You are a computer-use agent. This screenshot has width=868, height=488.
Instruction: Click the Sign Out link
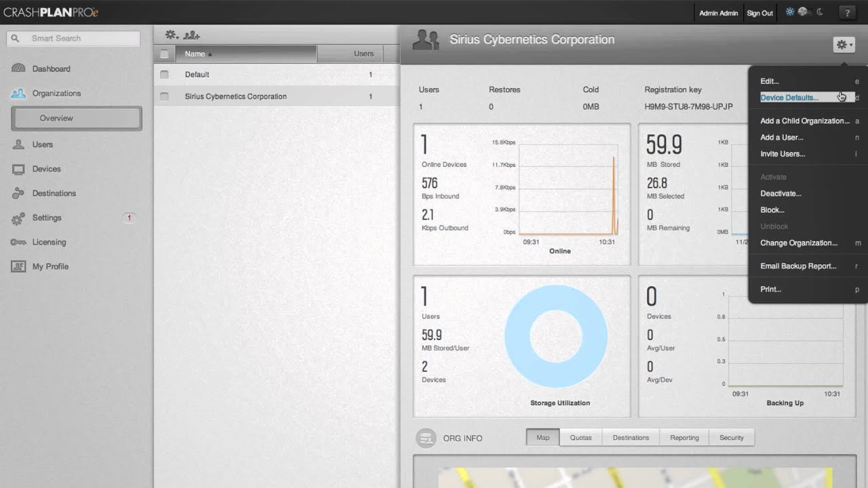(759, 13)
